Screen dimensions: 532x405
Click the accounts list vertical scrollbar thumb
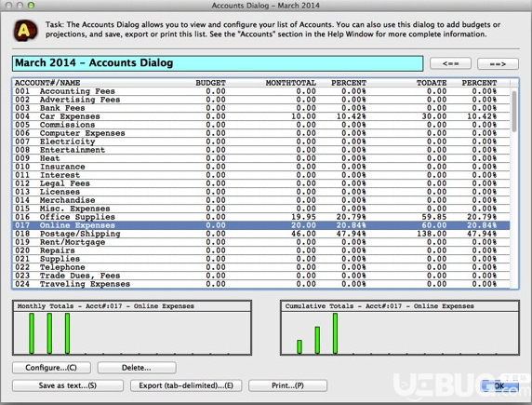[514, 112]
